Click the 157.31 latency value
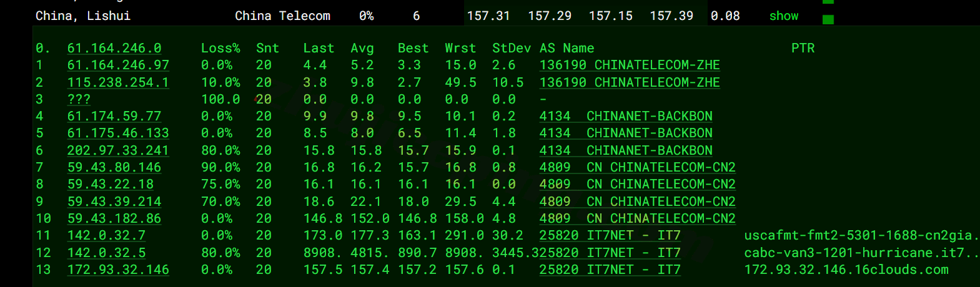Viewport: 980px width, 287px height. (x=488, y=16)
